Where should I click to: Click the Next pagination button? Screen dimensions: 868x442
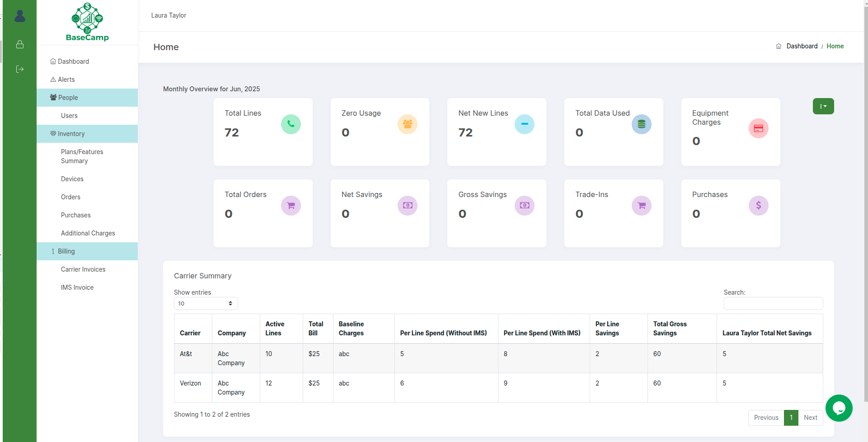pos(810,418)
